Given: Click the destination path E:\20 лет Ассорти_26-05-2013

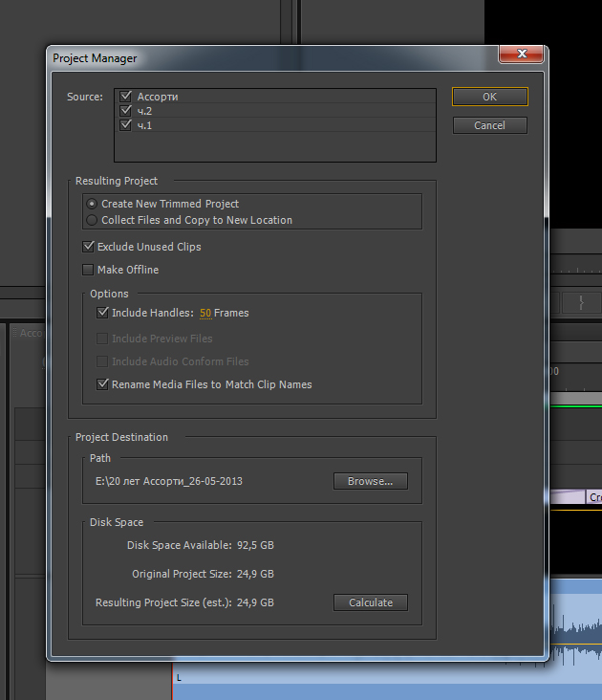Looking at the screenshot, I should click(169, 481).
